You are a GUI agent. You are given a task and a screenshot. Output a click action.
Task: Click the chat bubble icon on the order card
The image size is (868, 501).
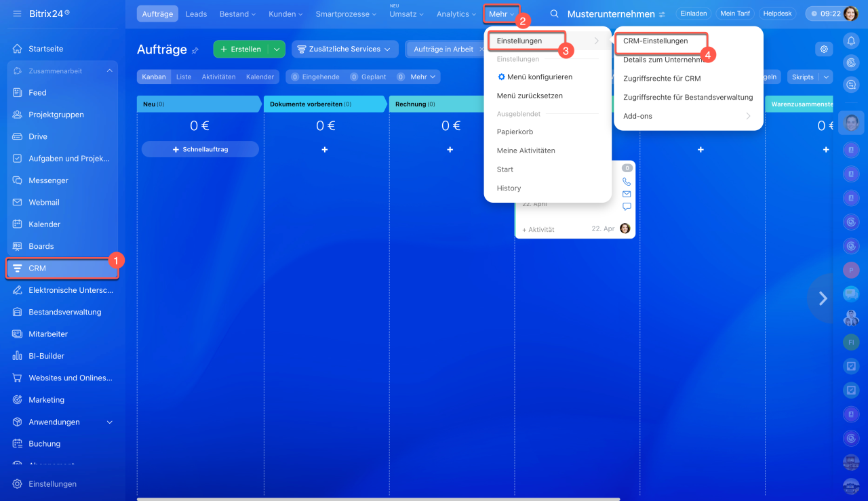pos(627,206)
